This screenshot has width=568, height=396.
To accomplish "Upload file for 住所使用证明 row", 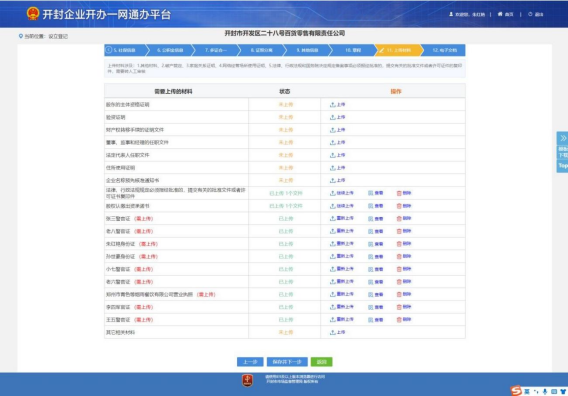I will pyautogui.click(x=337, y=168).
